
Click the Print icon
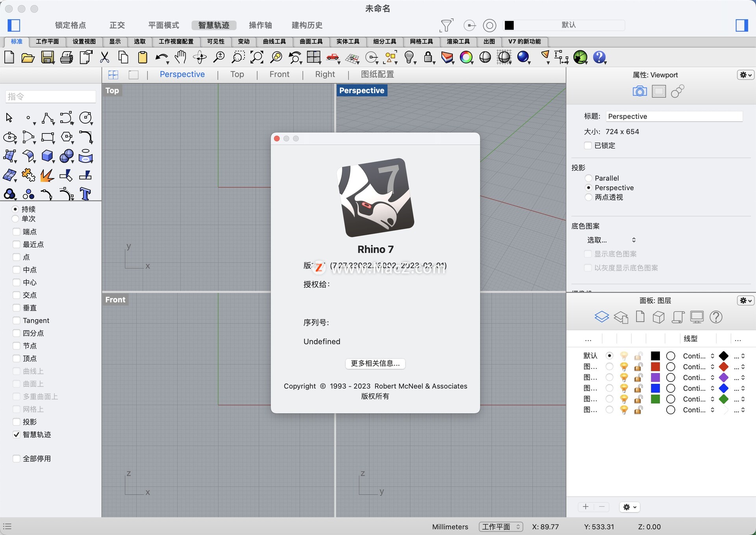pos(67,57)
